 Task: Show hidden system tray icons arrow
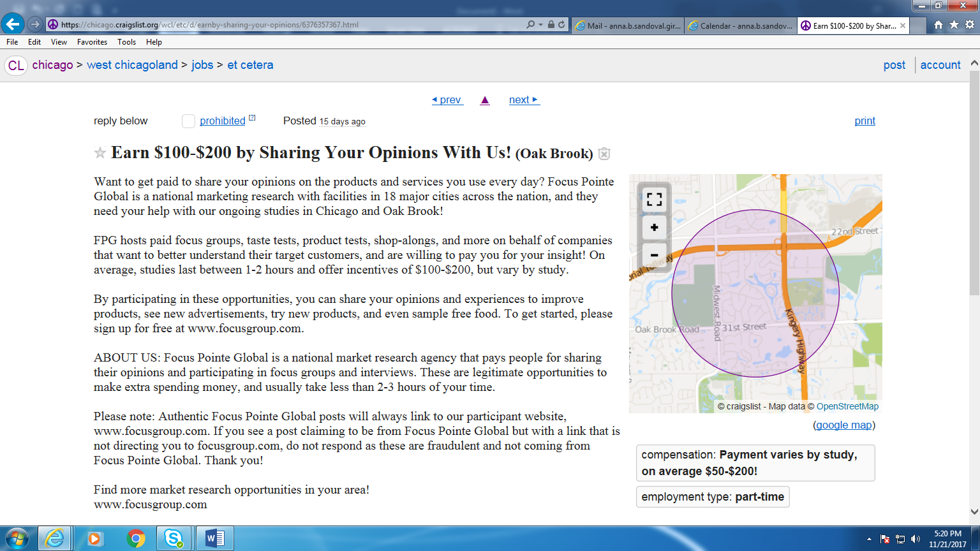[x=869, y=540]
